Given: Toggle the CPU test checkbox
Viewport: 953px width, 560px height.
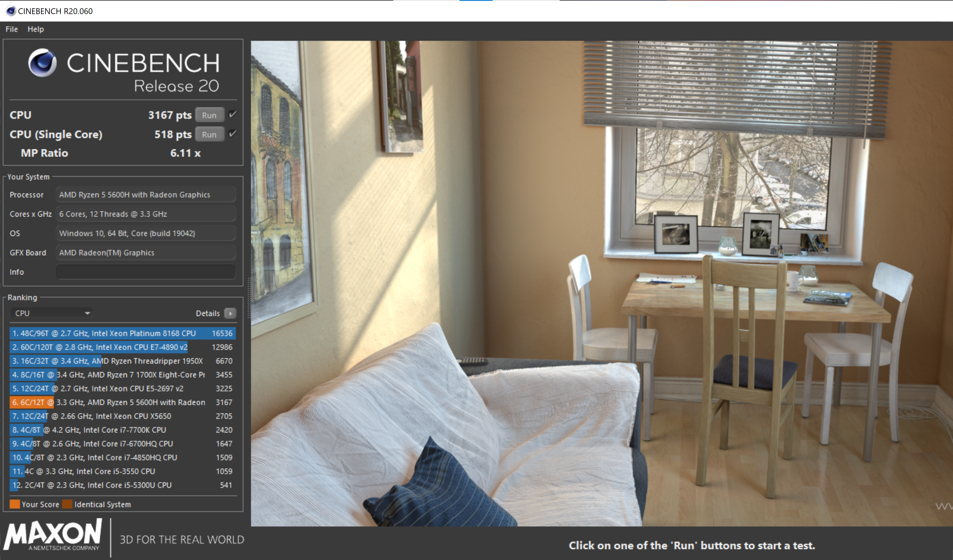Looking at the screenshot, I should coord(233,114).
